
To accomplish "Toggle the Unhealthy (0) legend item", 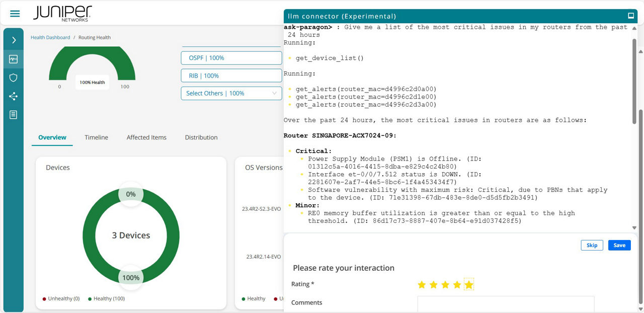I will (60, 298).
